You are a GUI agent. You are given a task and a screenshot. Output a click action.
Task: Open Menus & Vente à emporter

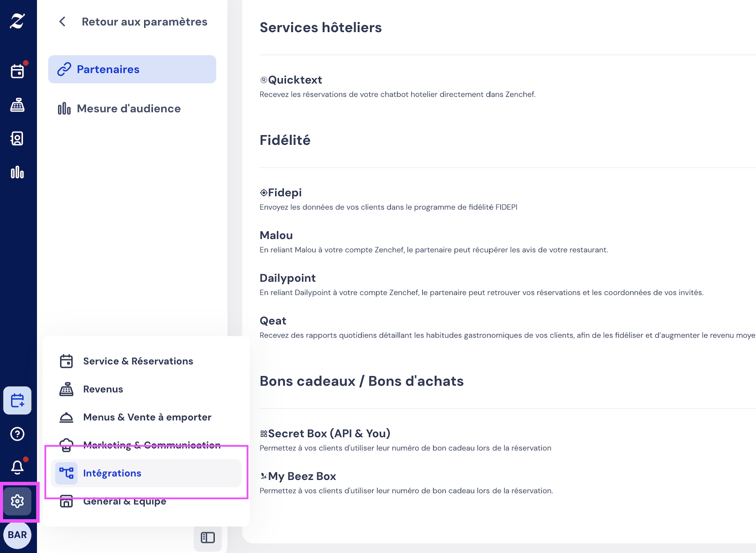(x=146, y=417)
